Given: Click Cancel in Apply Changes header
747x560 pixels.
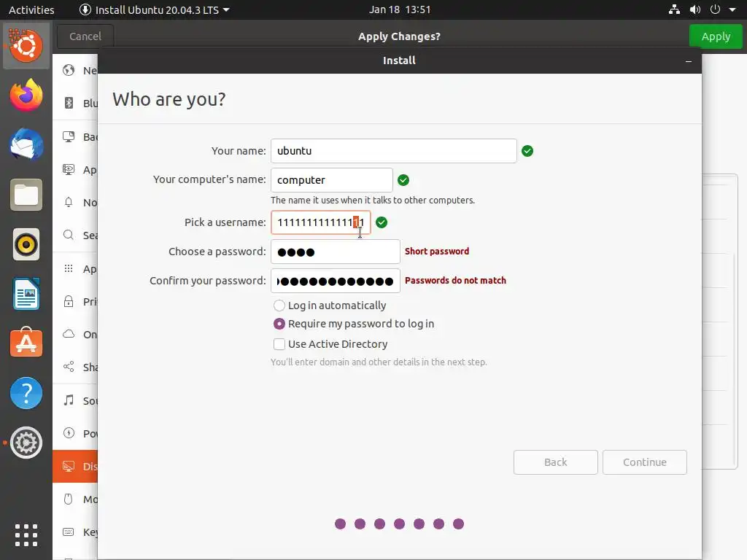Looking at the screenshot, I should [85, 36].
